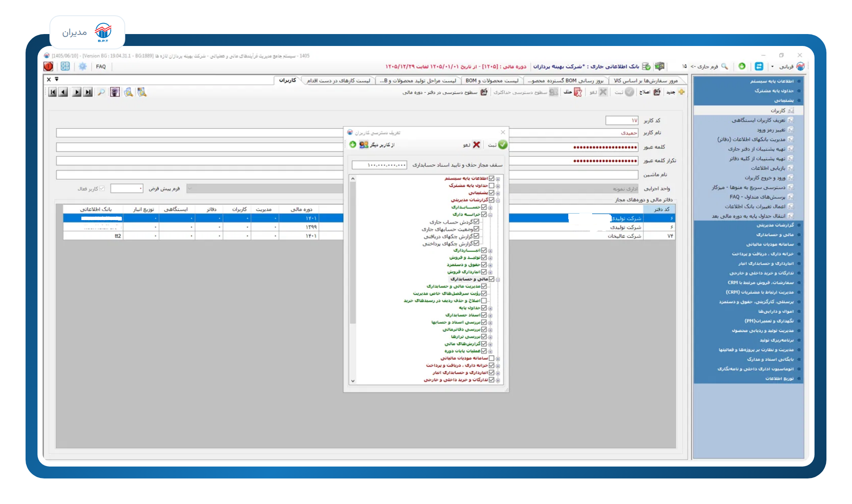Collapse the خزانه داری tree node
The width and height of the screenshot is (852, 504).
490,215
